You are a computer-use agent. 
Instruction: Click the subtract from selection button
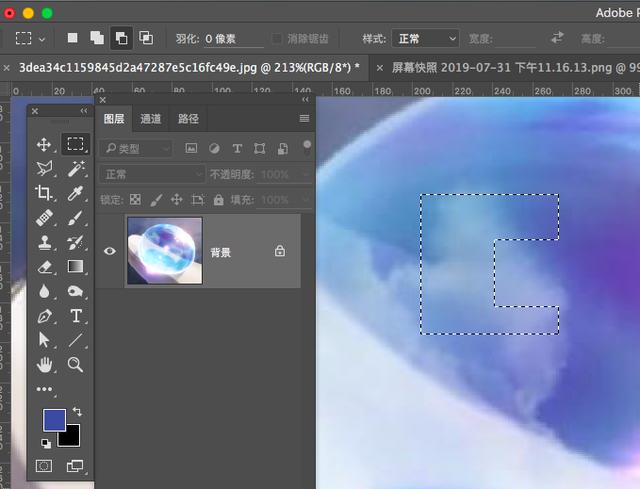click(121, 38)
